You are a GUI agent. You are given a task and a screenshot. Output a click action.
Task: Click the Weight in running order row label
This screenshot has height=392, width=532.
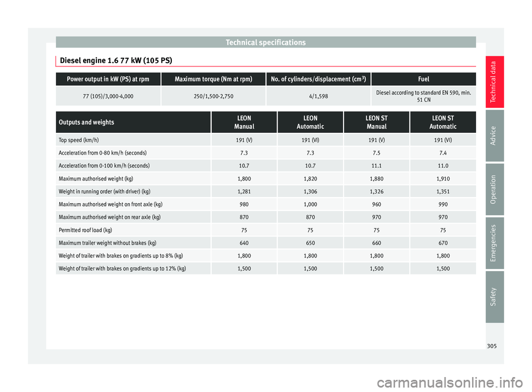tap(105, 192)
